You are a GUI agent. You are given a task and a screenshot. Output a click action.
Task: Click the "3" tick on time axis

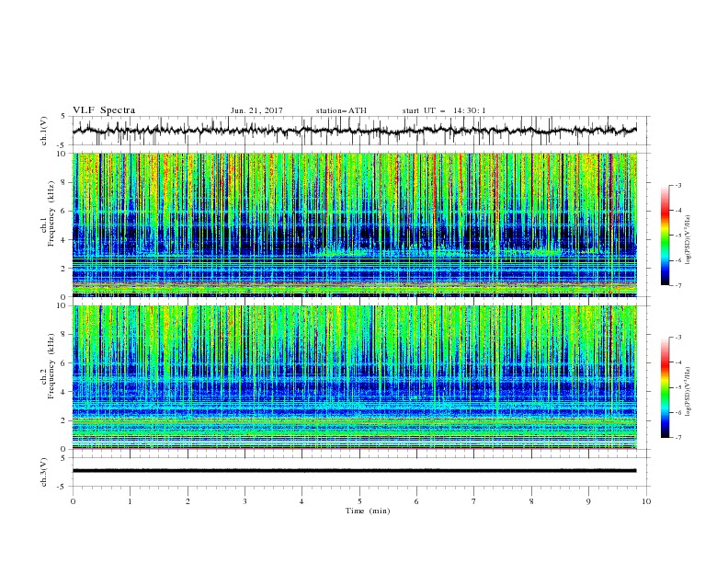tap(245, 501)
